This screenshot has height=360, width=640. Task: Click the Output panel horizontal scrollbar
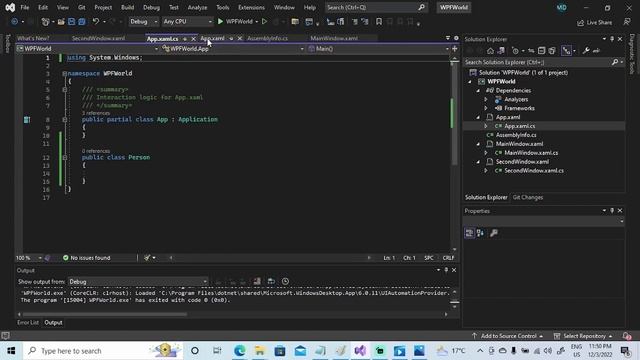pos(105,314)
